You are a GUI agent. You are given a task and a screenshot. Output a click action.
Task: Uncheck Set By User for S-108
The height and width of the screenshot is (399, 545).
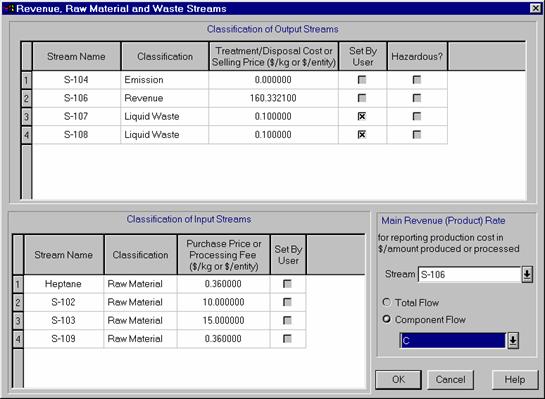(x=362, y=135)
